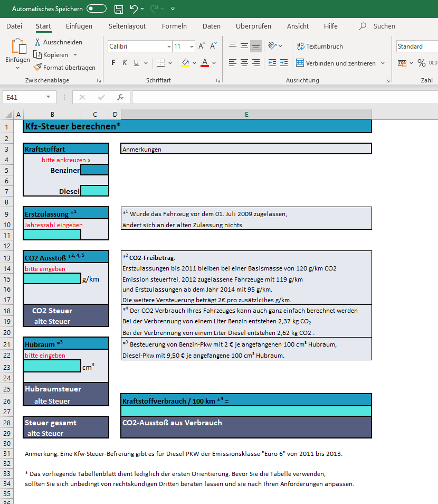Viewport: 438px width, 504px height.
Task: Switch to the Überprüfen tab
Action: point(254,26)
